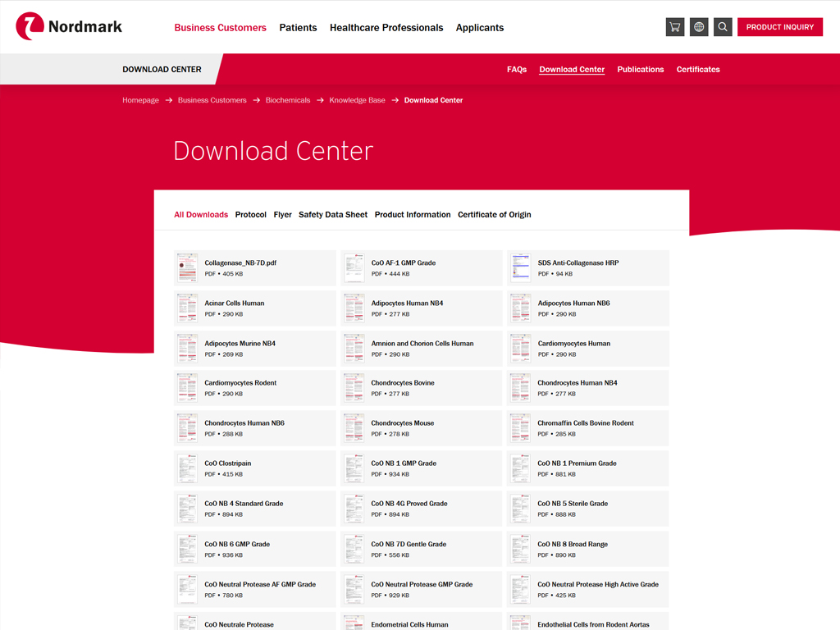Download Adipocytes Human NB4 document

[407, 304]
